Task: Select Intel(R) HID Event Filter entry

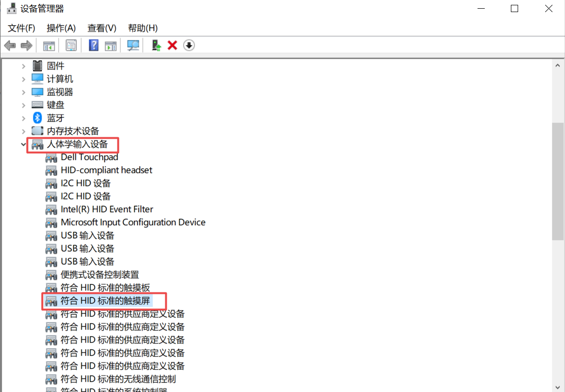Action: (106, 209)
